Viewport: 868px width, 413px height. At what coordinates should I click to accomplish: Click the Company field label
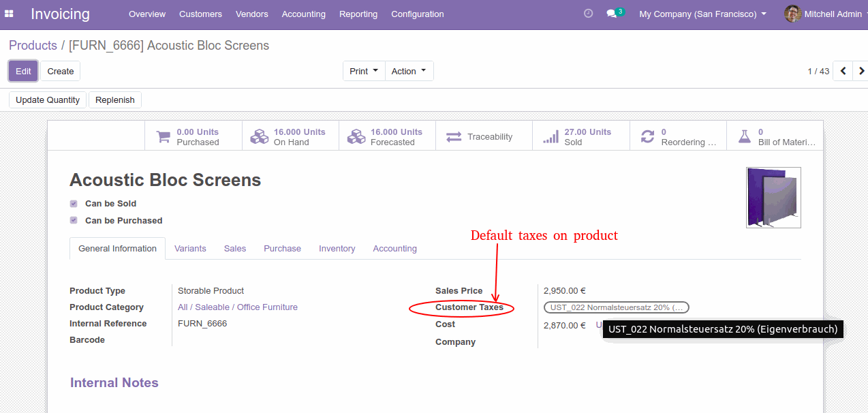tap(456, 342)
